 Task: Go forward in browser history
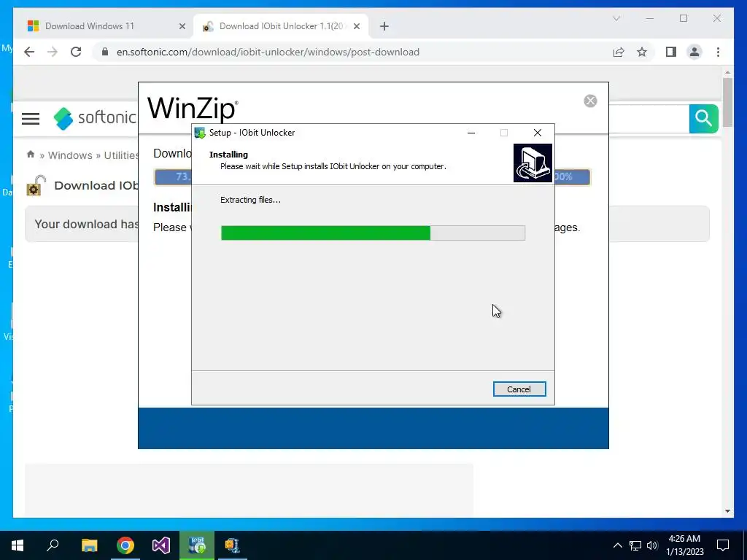pos(53,52)
